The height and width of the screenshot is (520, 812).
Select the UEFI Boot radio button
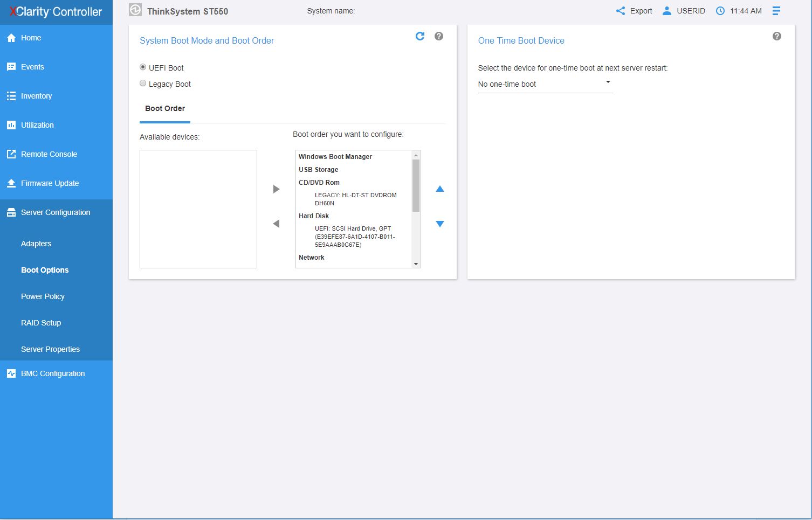click(x=143, y=67)
